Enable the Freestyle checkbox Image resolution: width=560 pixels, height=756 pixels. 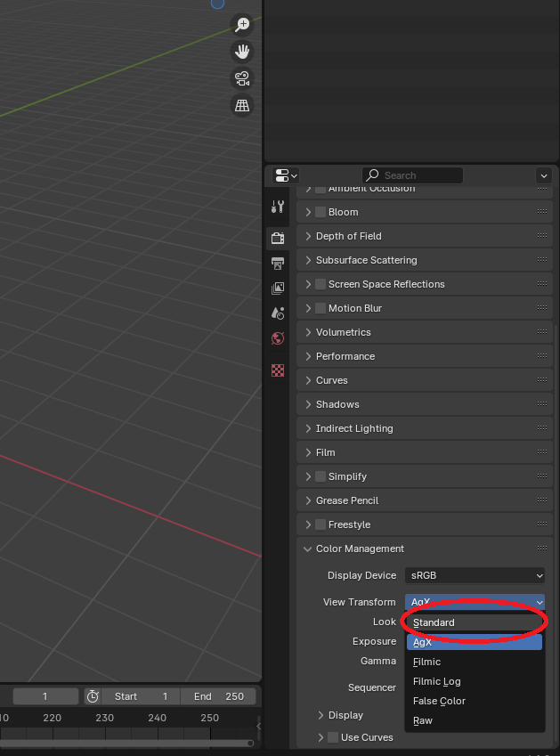(321, 524)
